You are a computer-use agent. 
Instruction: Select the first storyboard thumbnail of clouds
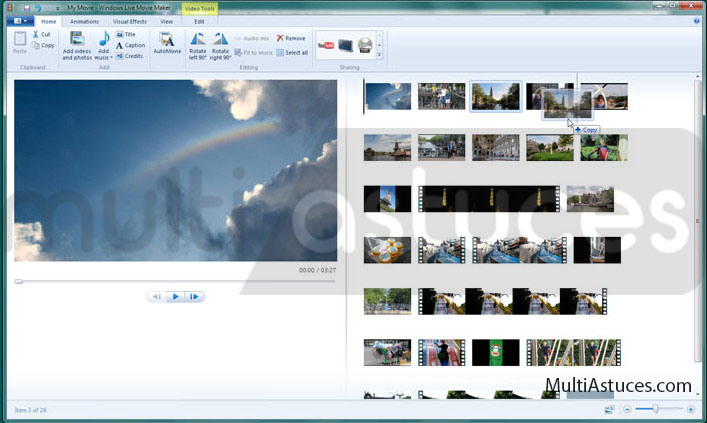[388, 96]
